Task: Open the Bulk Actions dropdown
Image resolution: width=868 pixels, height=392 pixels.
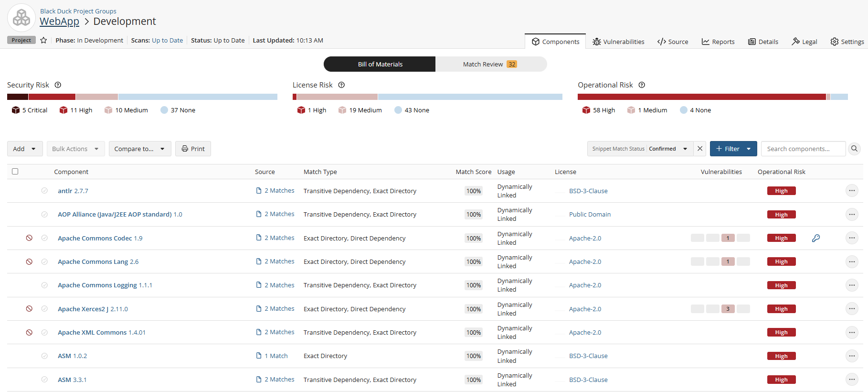Action: pos(75,149)
